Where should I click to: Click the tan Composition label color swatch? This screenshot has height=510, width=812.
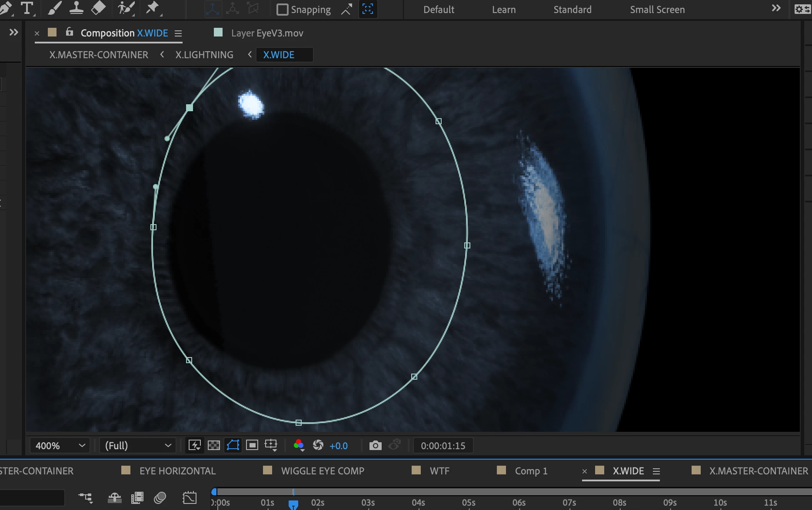coord(52,32)
